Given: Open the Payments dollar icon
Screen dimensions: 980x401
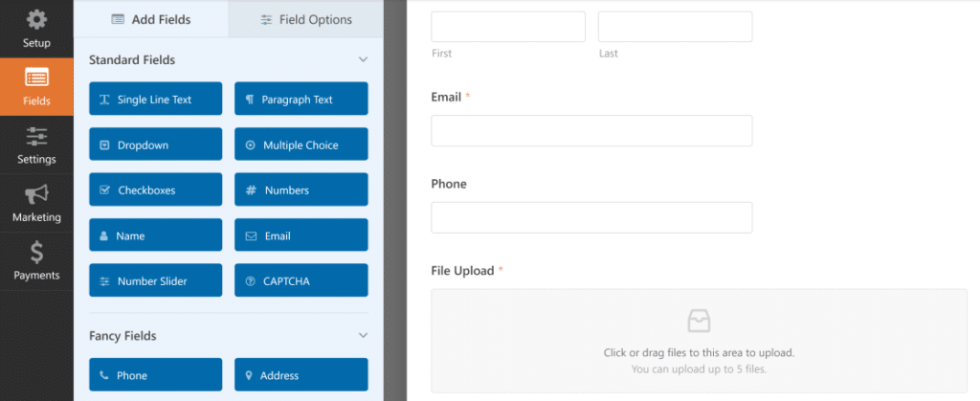Looking at the screenshot, I should 36,253.
